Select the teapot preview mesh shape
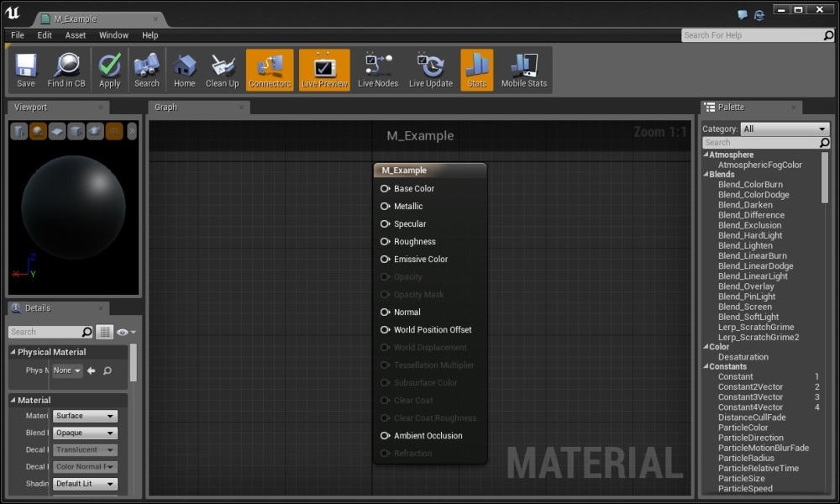 (x=93, y=131)
